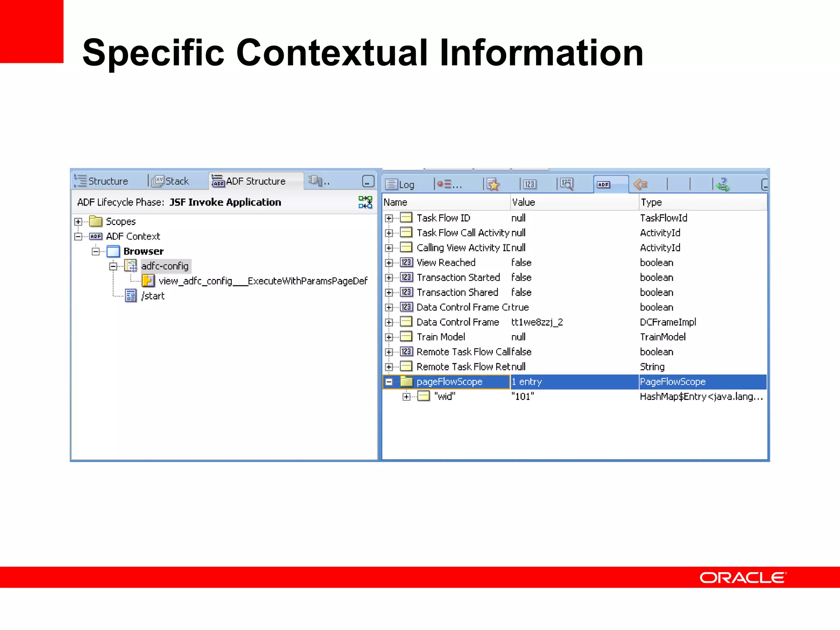Select the Scopes folder icon

click(x=96, y=221)
